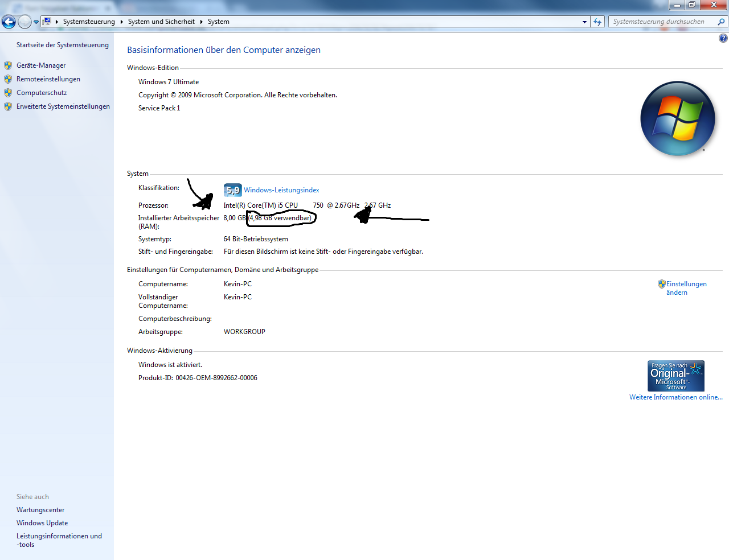Click Windows ist aktiviert status text
Viewport: 729px width, 560px height.
170,365
